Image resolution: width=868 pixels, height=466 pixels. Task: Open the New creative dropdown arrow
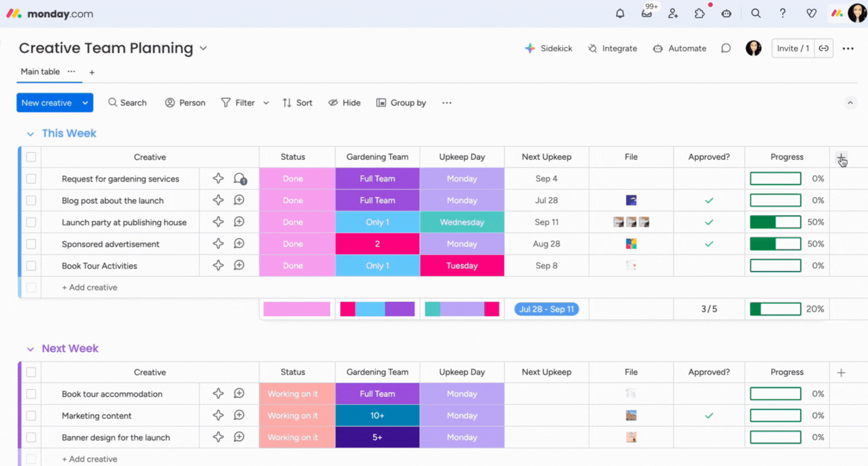(x=85, y=103)
